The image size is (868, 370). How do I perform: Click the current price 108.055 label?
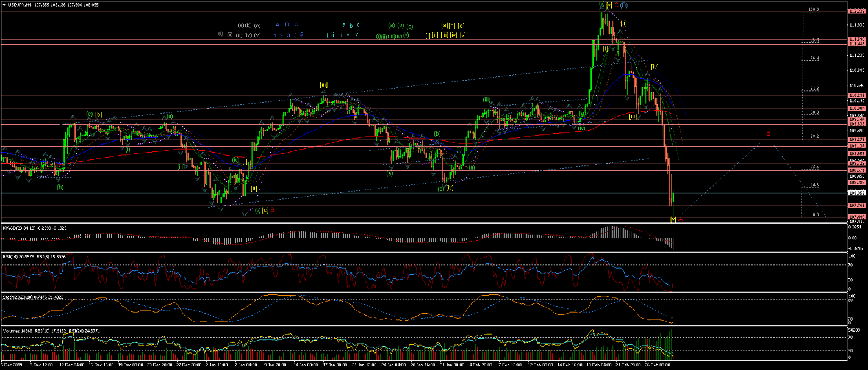[x=856, y=193]
